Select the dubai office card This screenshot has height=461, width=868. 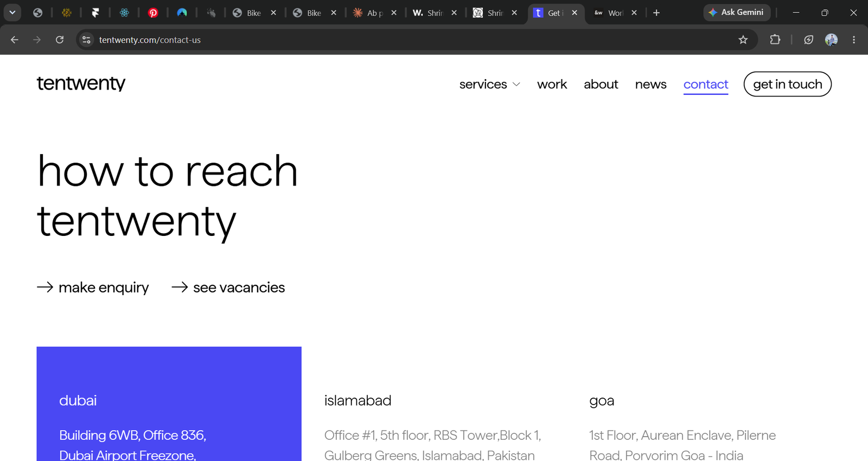pyautogui.click(x=169, y=404)
